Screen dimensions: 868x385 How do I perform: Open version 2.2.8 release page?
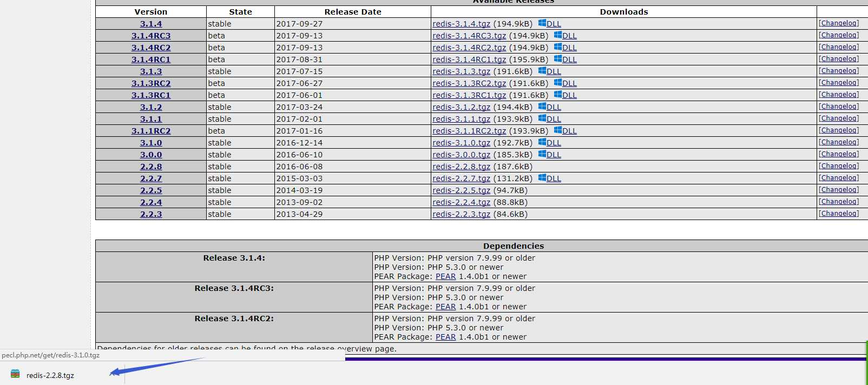coord(151,167)
